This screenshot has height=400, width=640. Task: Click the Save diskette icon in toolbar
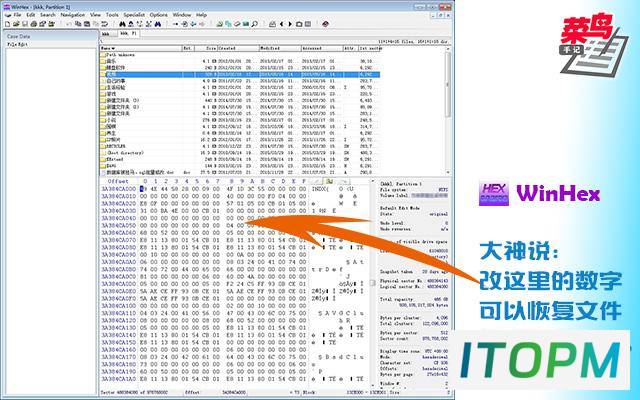(25, 24)
